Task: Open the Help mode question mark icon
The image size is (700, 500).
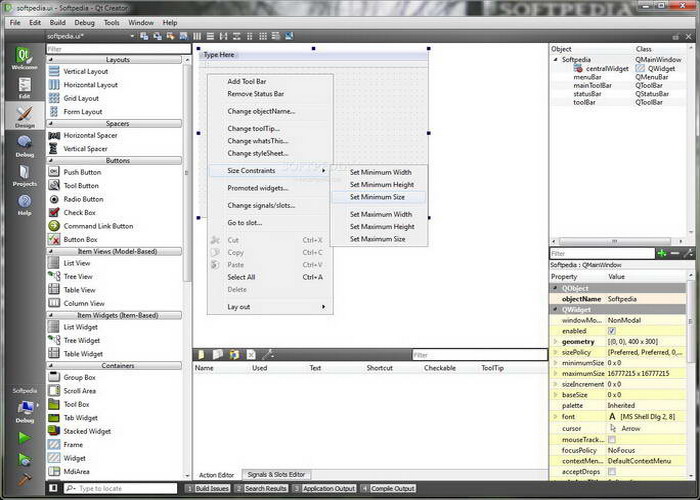Action: (x=22, y=202)
